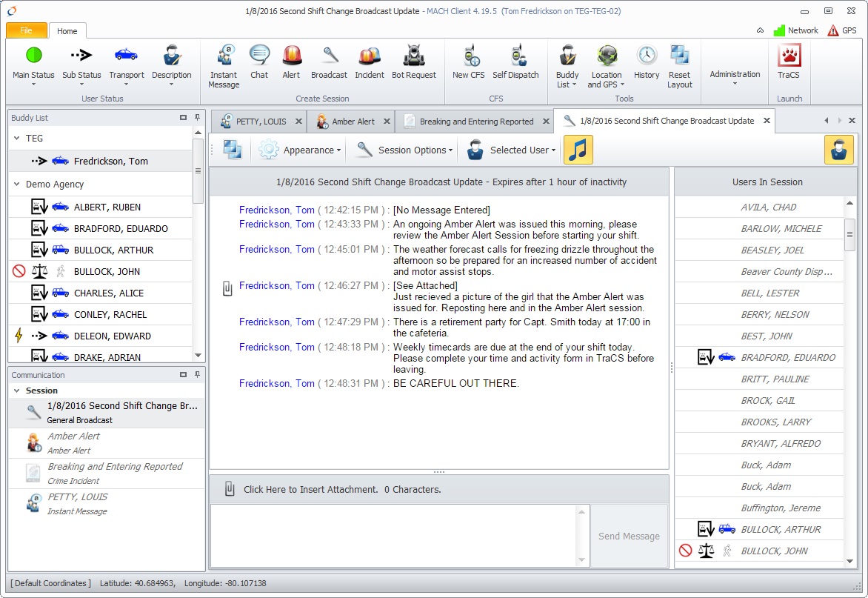Launch TraCS from the ribbon

click(x=789, y=57)
